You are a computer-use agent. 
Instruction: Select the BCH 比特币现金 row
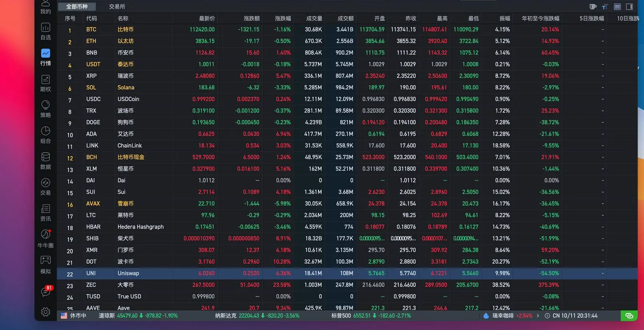point(347,157)
